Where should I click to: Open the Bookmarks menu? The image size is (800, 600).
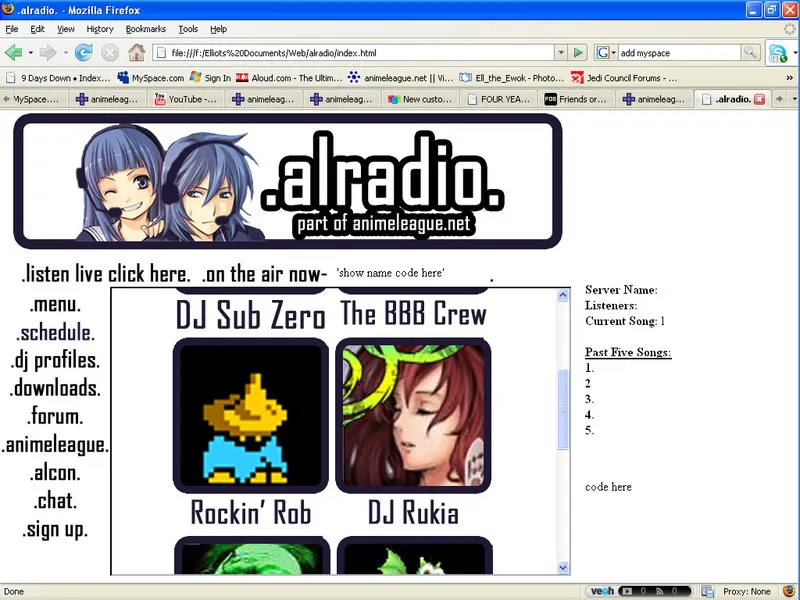pos(145,29)
